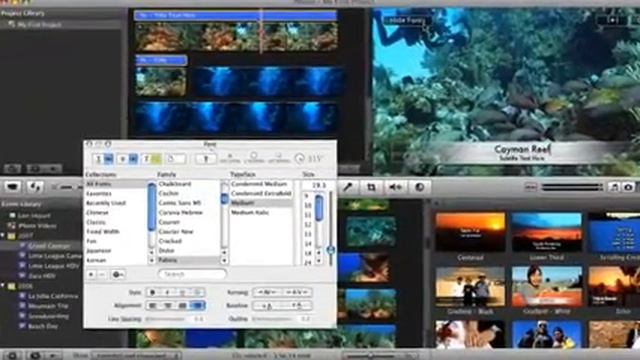Open the strikethrough style dropdown in Font panel

point(127,158)
